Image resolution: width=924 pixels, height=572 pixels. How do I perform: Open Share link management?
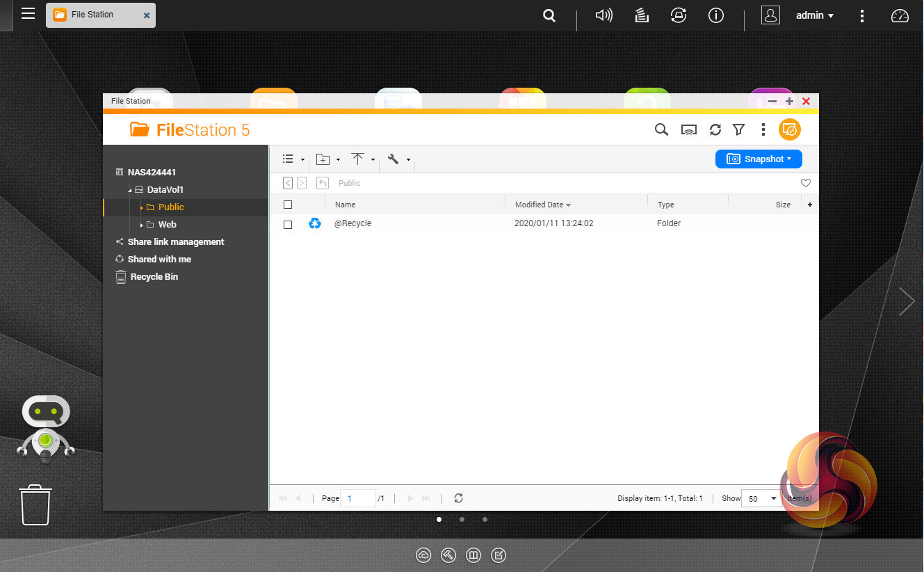176,242
